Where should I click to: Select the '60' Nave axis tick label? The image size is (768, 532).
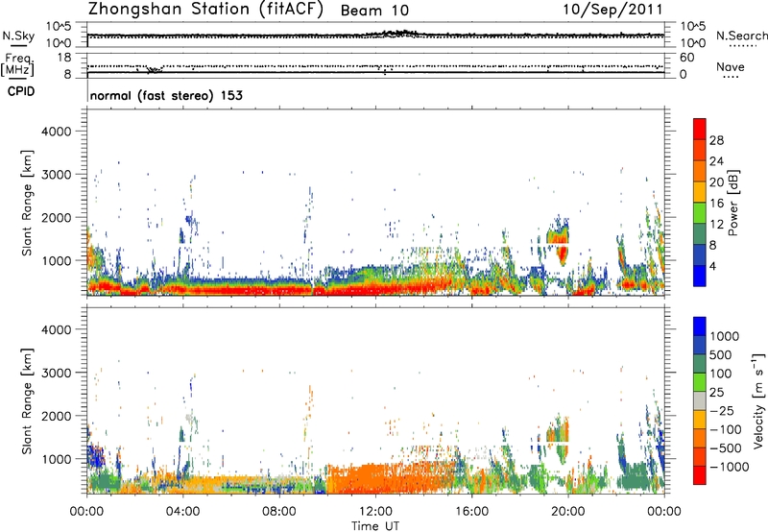point(686,58)
